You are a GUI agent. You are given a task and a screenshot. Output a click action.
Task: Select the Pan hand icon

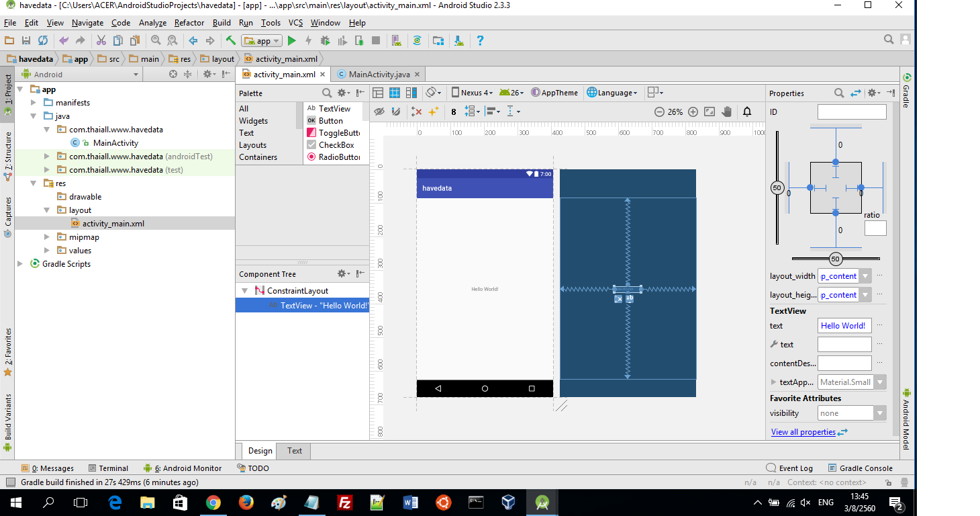point(727,112)
